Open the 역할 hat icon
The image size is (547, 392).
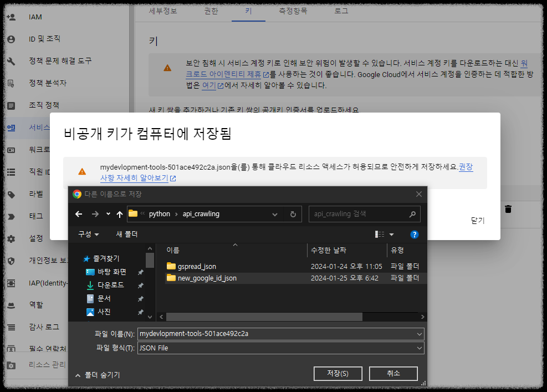[11, 306]
